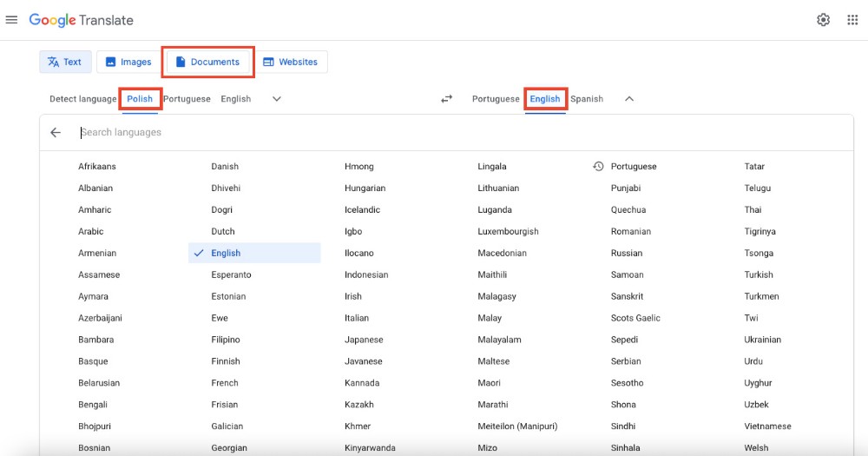This screenshot has width=868, height=456.
Task: Select English in target language bar
Action: click(x=545, y=99)
